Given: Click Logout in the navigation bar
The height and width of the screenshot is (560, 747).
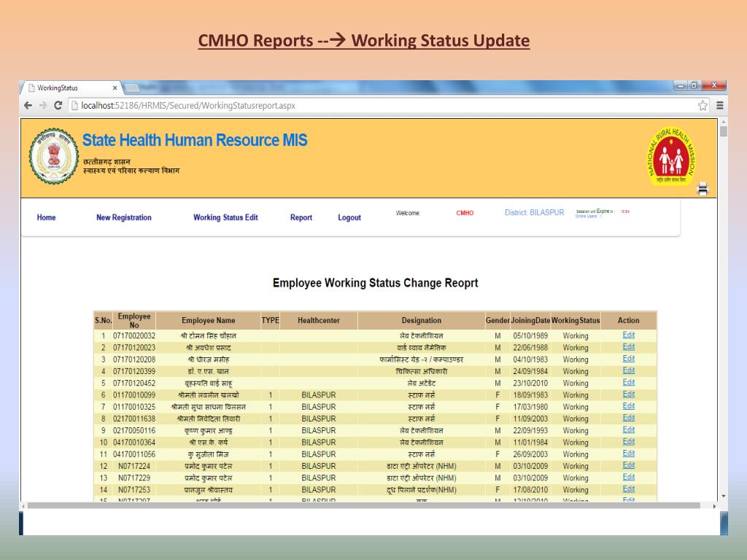Looking at the screenshot, I should pos(349,217).
